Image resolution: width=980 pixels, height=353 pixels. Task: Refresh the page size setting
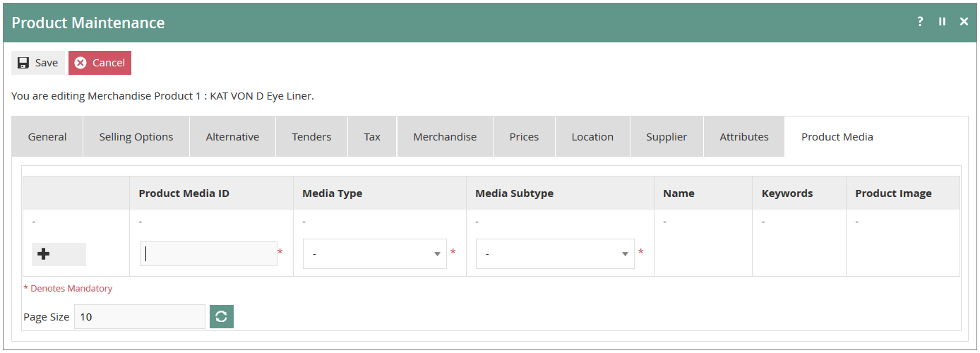(x=221, y=317)
